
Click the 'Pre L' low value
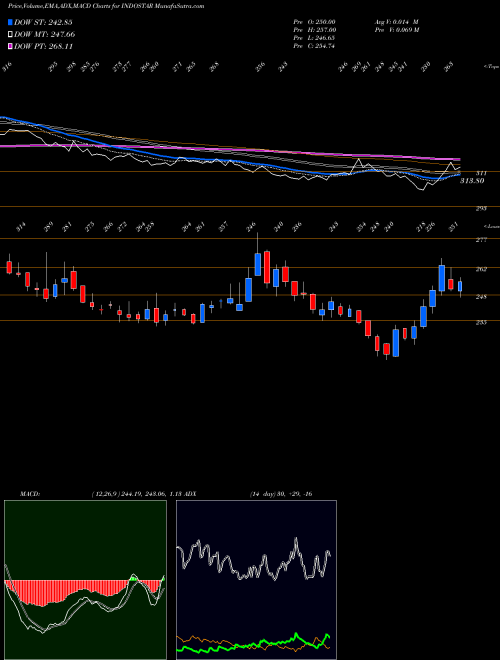click(x=314, y=38)
